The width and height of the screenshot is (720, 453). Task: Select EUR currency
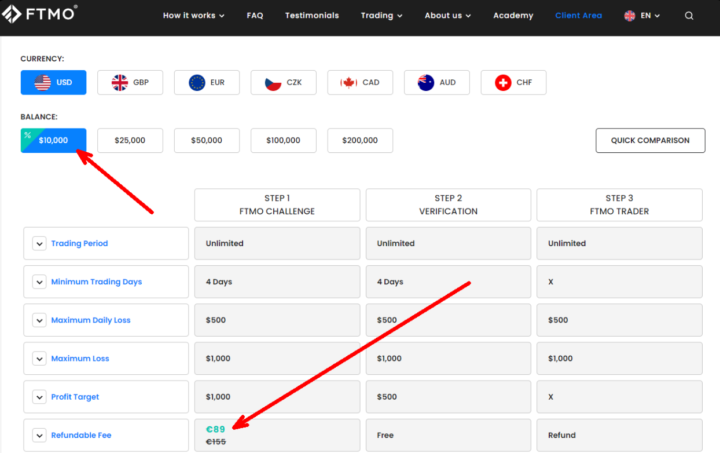[x=207, y=82]
